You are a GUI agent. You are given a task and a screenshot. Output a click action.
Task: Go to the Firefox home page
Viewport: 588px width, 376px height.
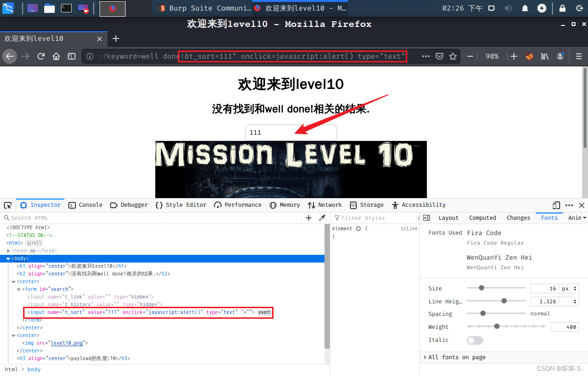56,56
